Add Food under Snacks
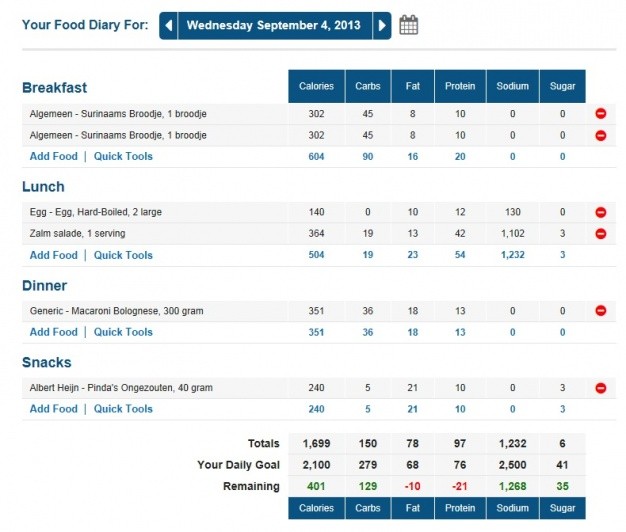The width and height of the screenshot is (626, 532). coord(53,409)
